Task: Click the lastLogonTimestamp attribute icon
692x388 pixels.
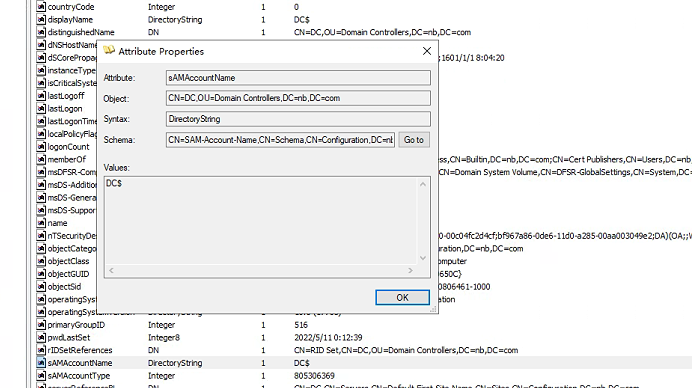Action: point(41,121)
